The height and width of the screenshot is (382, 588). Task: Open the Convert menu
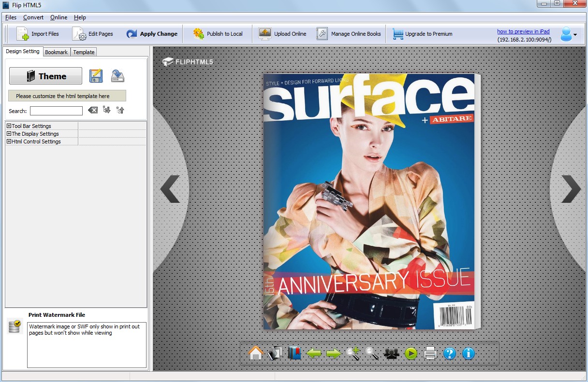33,17
